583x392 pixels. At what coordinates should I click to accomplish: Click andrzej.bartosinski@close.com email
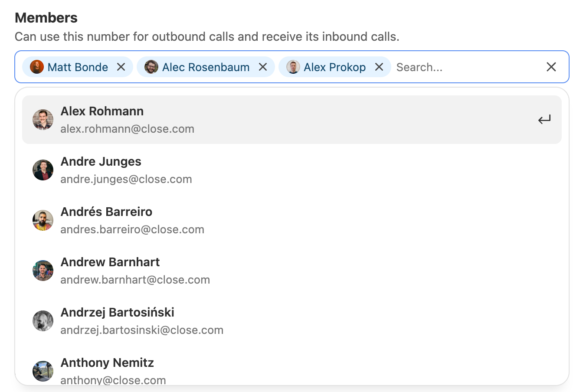point(142,330)
